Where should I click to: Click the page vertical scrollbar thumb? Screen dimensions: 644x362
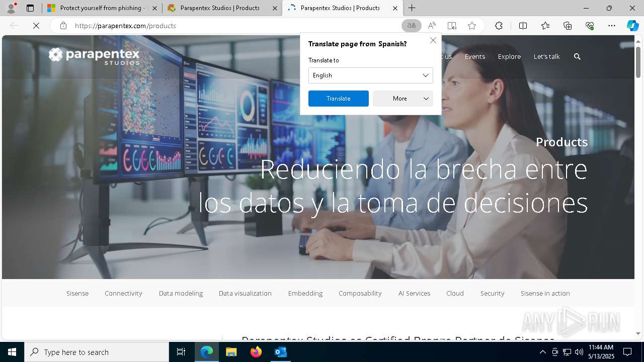tap(638, 61)
